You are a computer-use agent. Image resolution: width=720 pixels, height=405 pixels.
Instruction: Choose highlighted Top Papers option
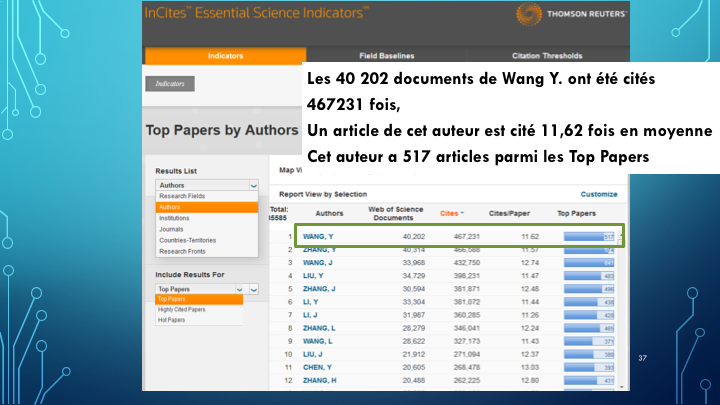[199, 299]
